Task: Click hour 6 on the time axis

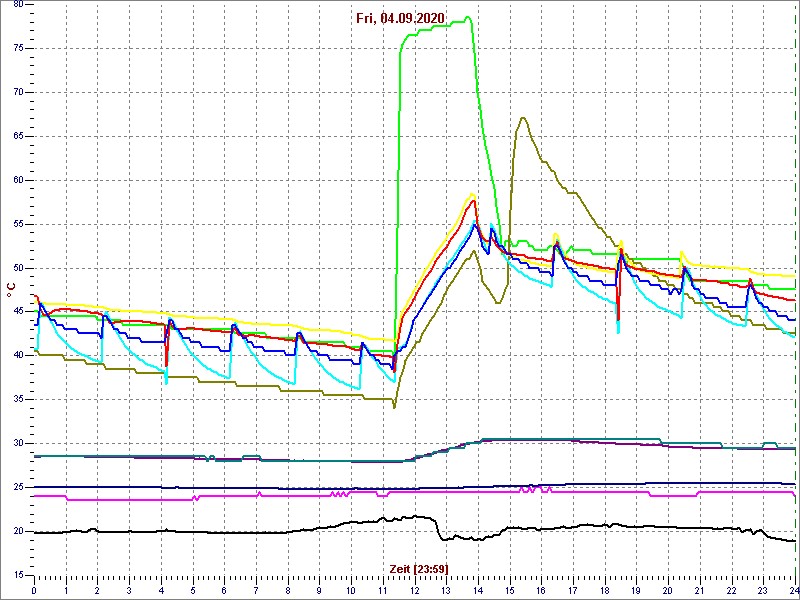Action: tap(224, 591)
